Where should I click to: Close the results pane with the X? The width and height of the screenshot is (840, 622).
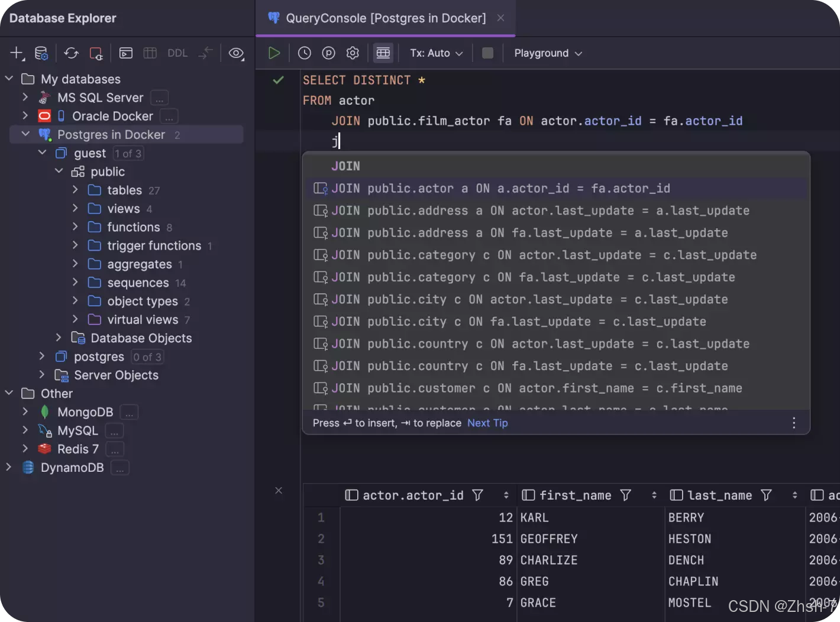tap(279, 490)
